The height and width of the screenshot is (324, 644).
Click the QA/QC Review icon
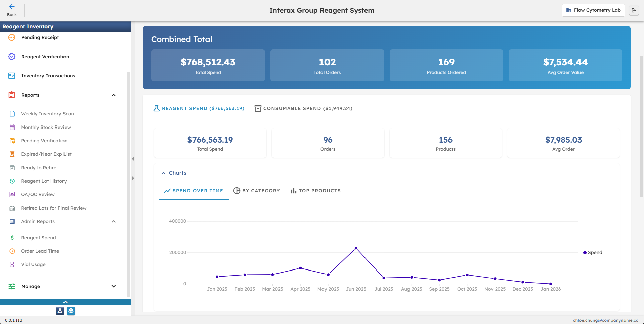coord(12,194)
